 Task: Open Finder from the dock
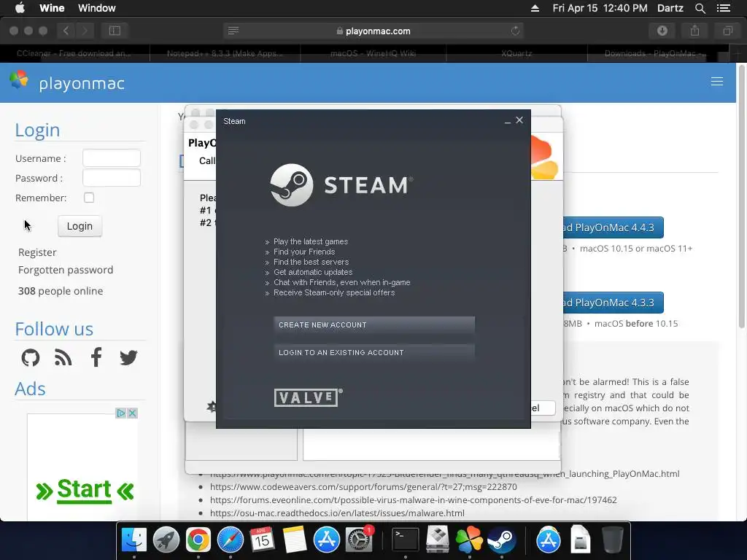pos(134,540)
